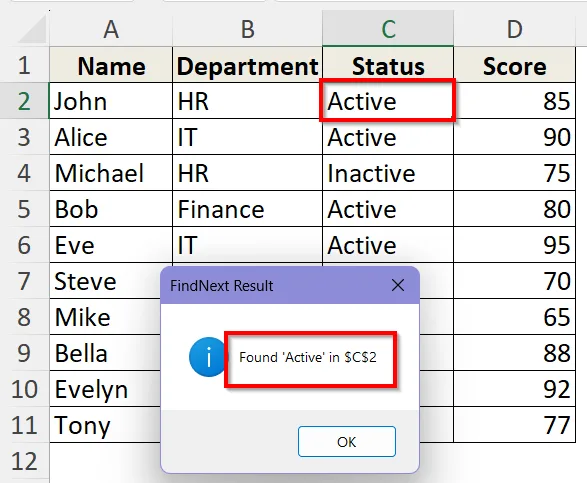Select John's HR department cell
587x483 pixels.
pos(247,101)
